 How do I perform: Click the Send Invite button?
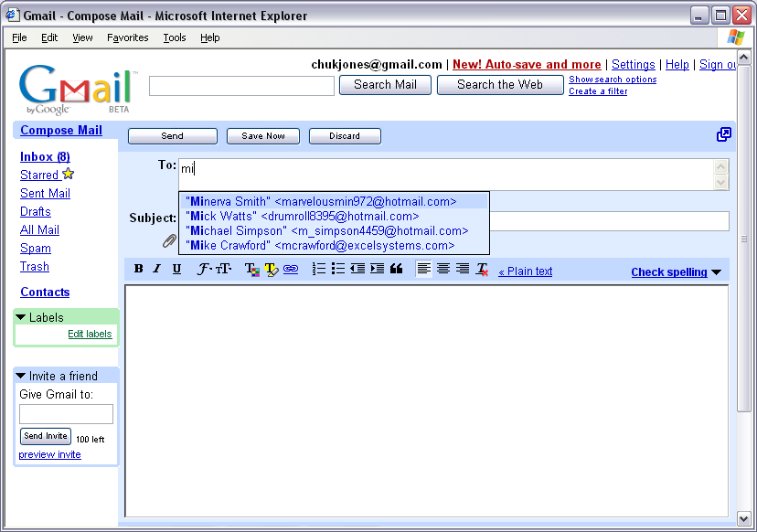(46, 436)
